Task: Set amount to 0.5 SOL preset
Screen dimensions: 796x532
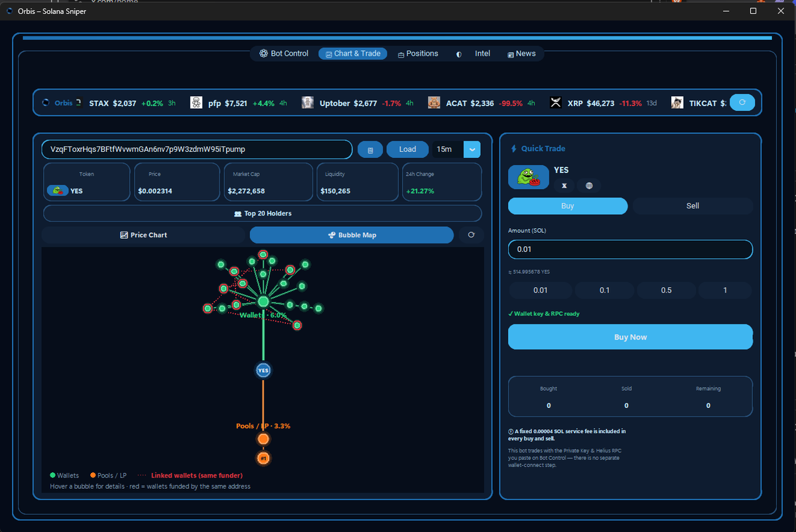Action: [x=667, y=290]
